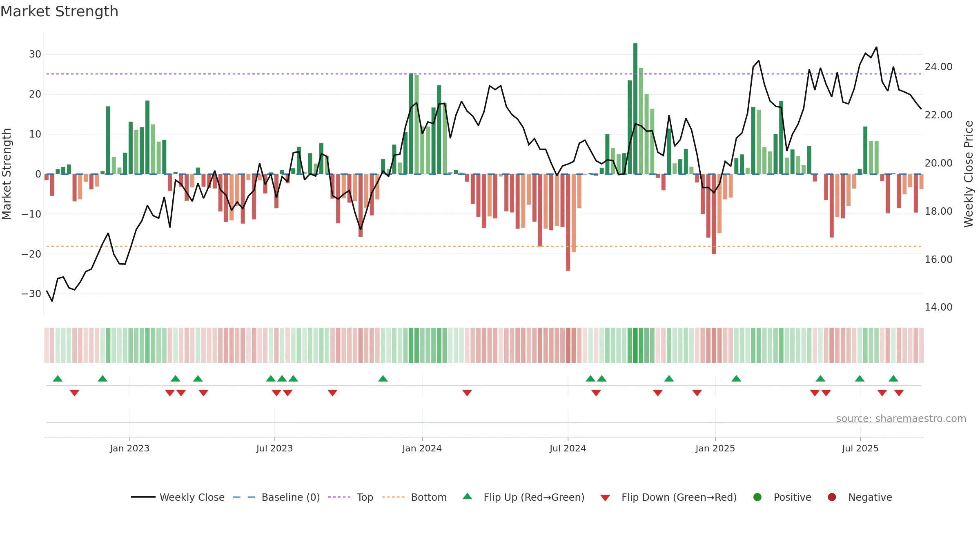Toggle the Top legend entry

351,497
